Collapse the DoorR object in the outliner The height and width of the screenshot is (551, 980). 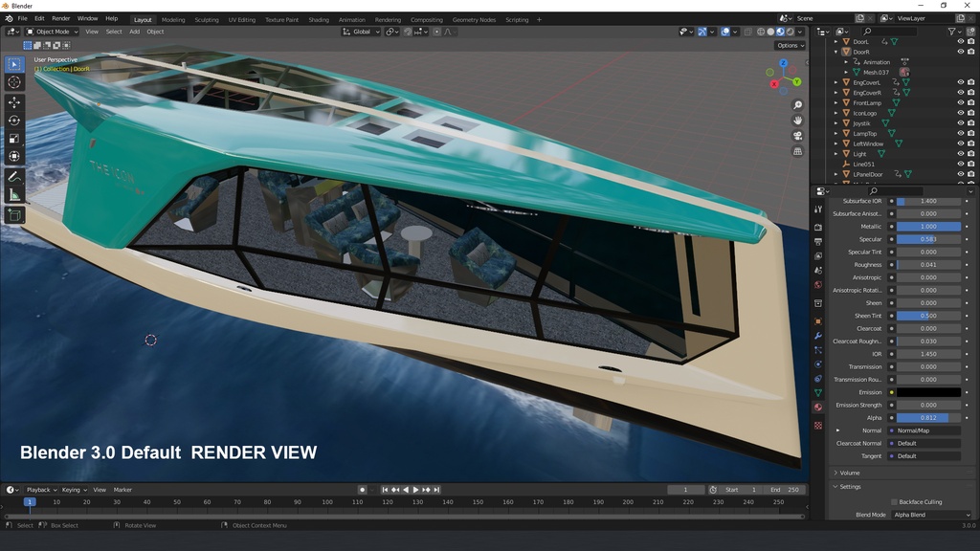[x=835, y=51]
